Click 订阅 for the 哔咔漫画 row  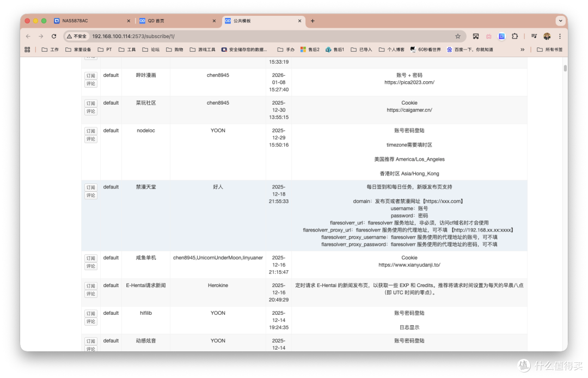pyautogui.click(x=91, y=76)
